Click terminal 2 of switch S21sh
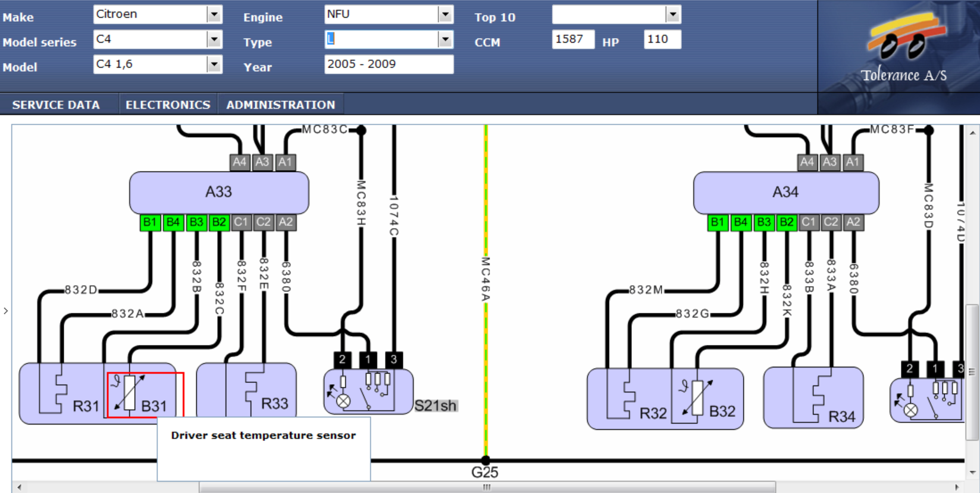The image size is (980, 493). [342, 359]
